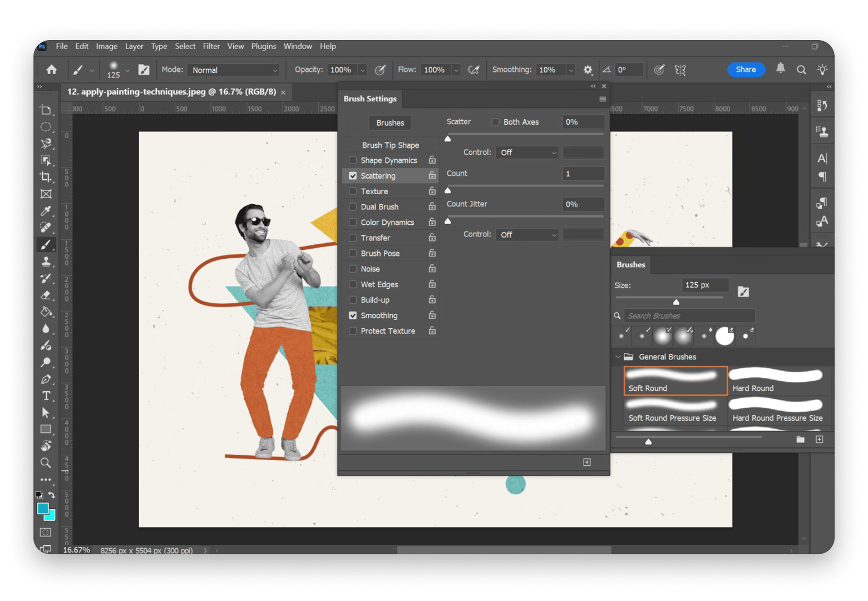Image resolution: width=868 pixels, height=601 pixels.
Task: Select the Eyedropper tool
Action: pyautogui.click(x=47, y=210)
